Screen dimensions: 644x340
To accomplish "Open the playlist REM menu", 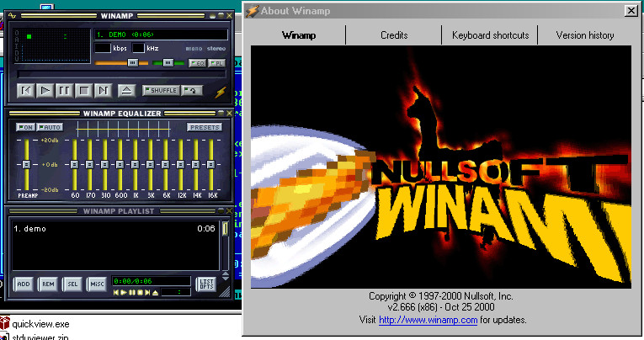I will click(x=48, y=284).
